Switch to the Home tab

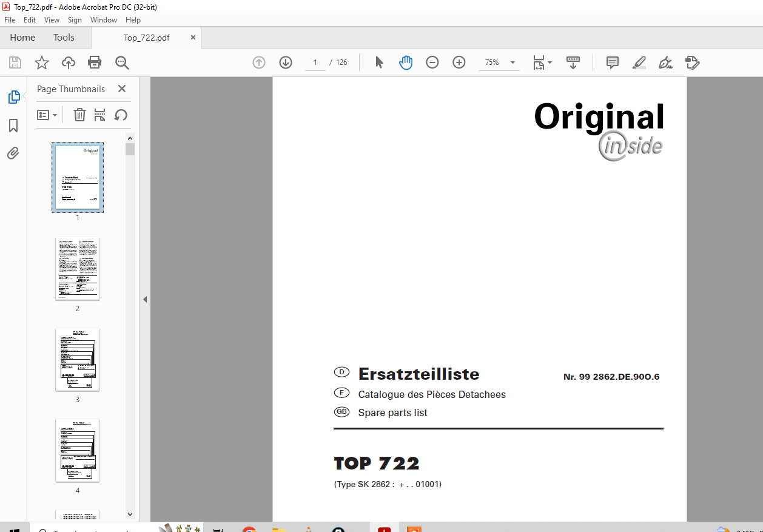pyautogui.click(x=22, y=38)
